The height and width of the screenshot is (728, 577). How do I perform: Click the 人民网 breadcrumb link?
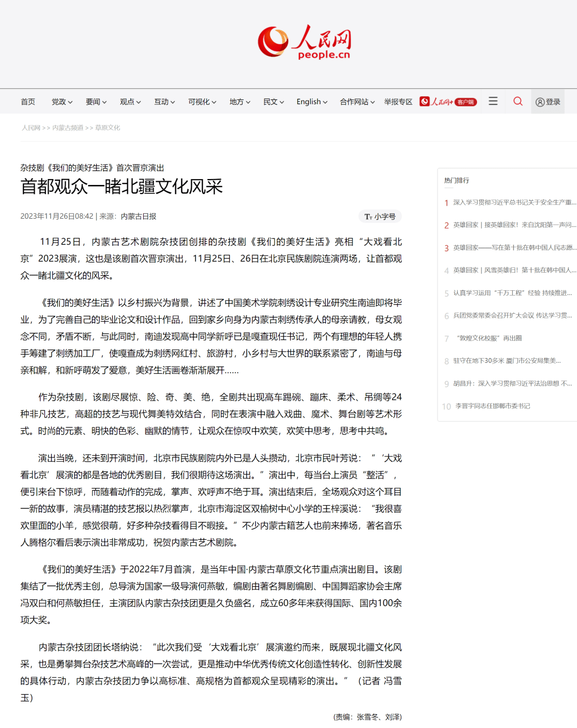coord(30,128)
